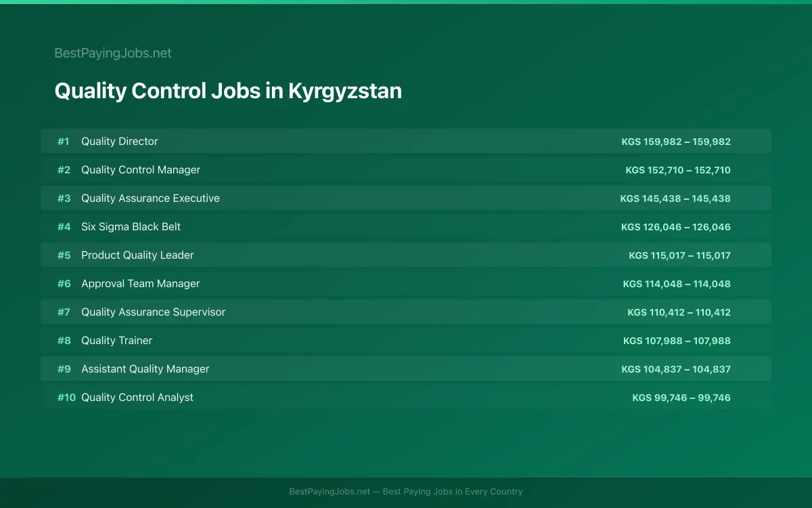Select the #5 rank number
The height and width of the screenshot is (508, 812).
coord(64,255)
